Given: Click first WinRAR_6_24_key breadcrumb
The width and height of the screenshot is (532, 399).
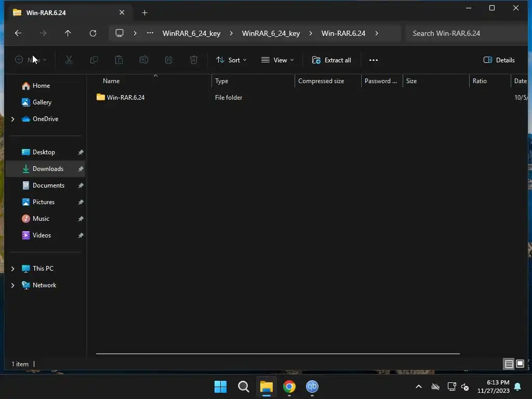Looking at the screenshot, I should 191,33.
